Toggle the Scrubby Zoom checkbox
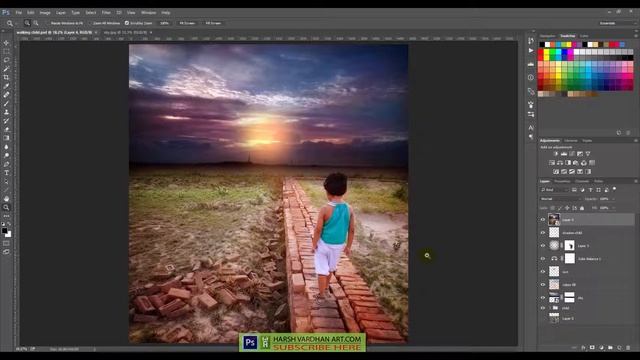 click(127, 23)
